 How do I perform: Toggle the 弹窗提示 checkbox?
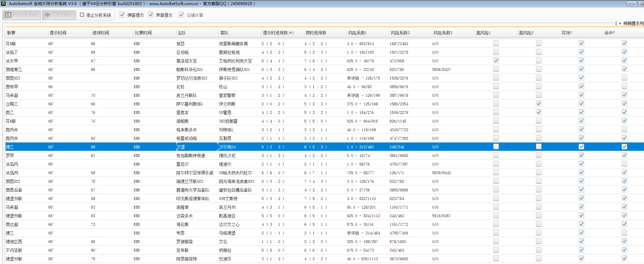(122, 15)
